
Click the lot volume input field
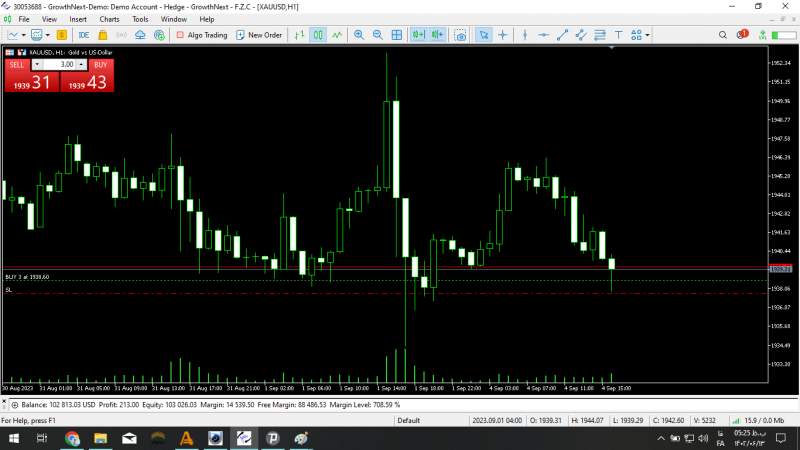[x=59, y=64]
